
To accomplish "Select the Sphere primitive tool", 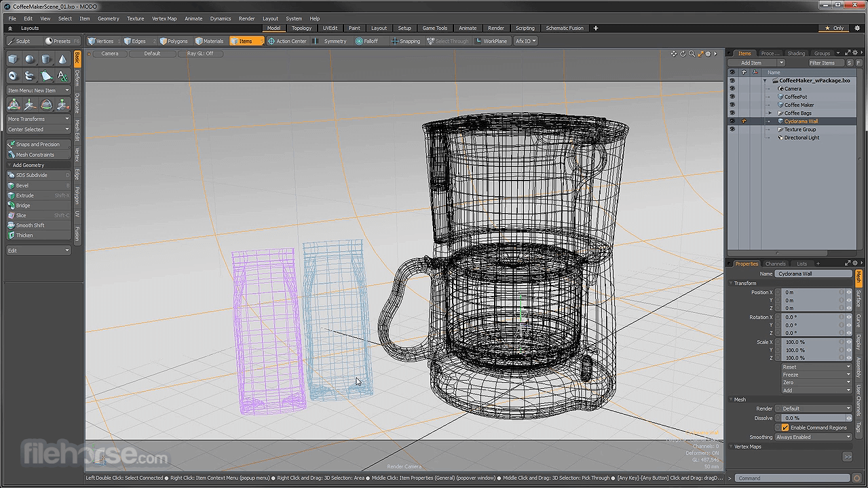I will point(30,60).
